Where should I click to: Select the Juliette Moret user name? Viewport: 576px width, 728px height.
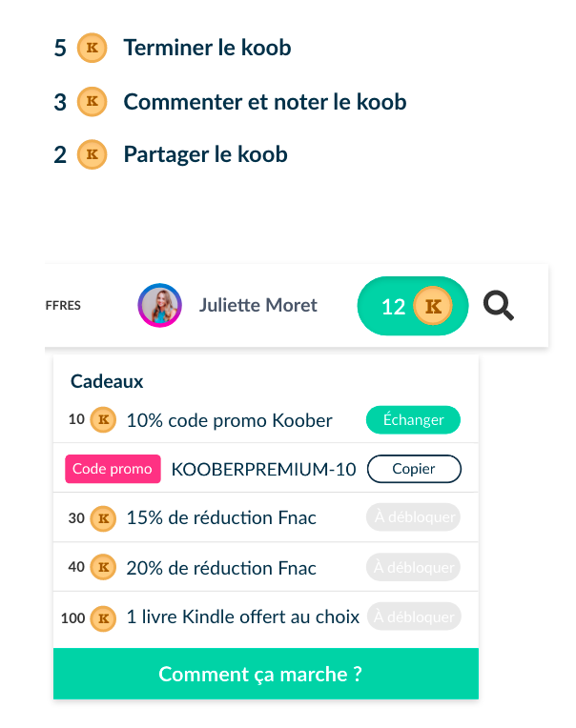[257, 306]
